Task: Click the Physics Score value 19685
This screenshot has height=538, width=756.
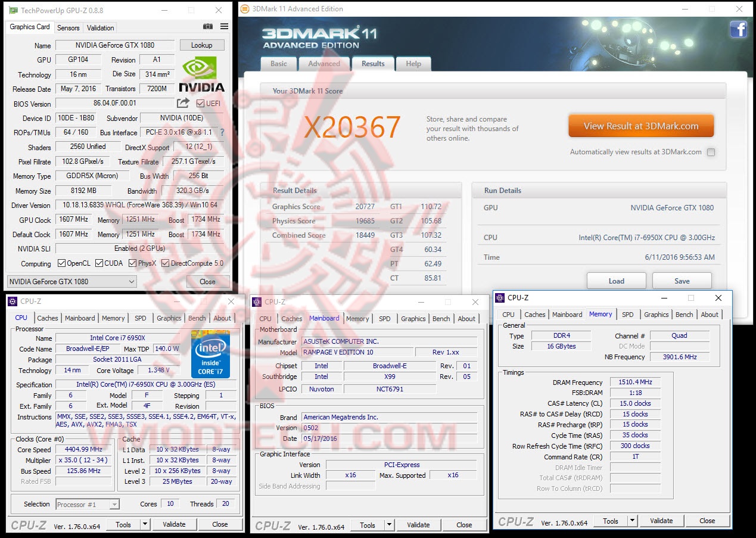Action: 365,221
